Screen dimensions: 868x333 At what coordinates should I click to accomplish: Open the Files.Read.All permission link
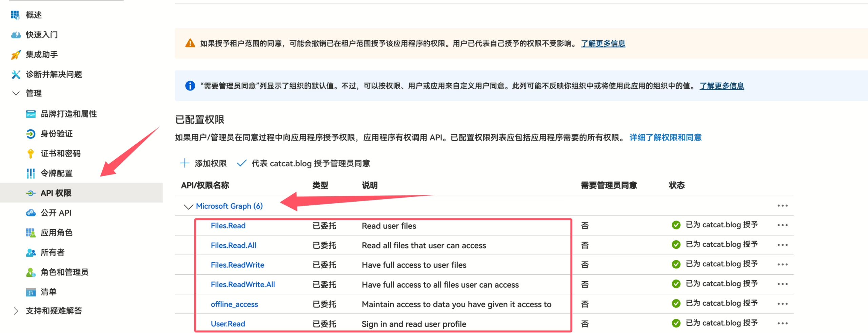234,245
